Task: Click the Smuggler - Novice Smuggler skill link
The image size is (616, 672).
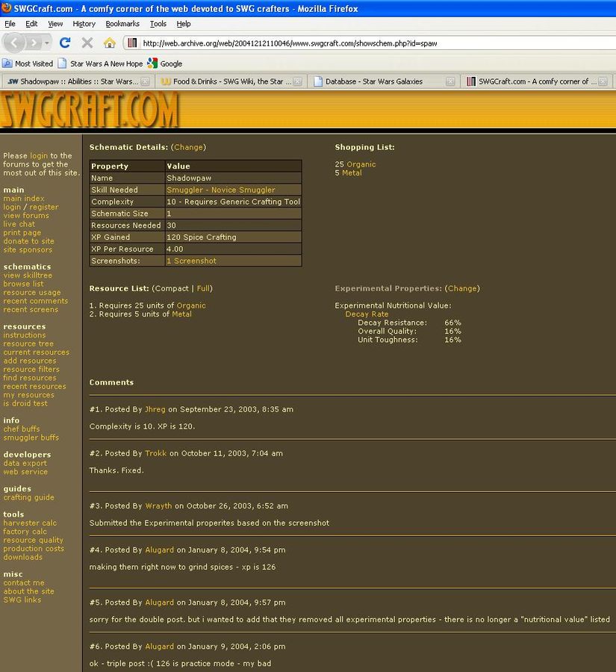Action: (220, 190)
